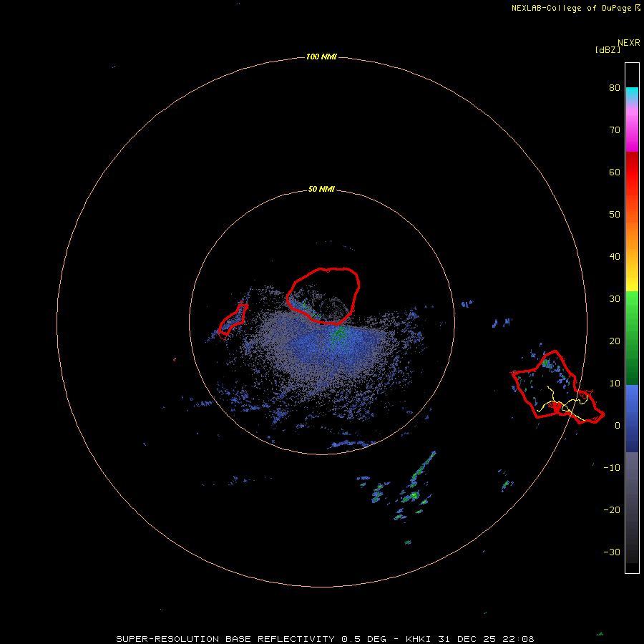Click the 20 value on the dBZ scale
This screenshot has height=644, width=644.
615,341
